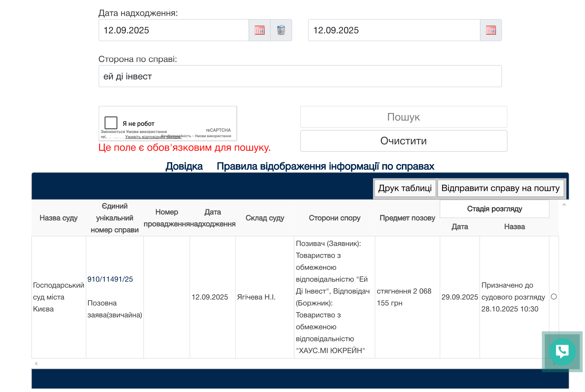Click the start date field 12.09.2025

pyautogui.click(x=174, y=30)
